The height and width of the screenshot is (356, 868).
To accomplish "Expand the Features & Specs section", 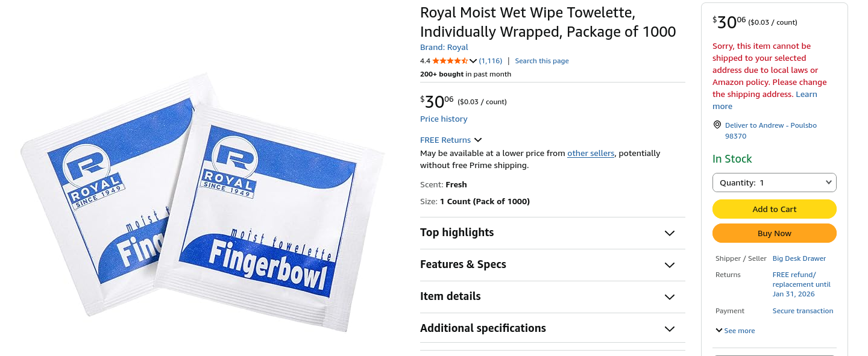I will point(669,265).
